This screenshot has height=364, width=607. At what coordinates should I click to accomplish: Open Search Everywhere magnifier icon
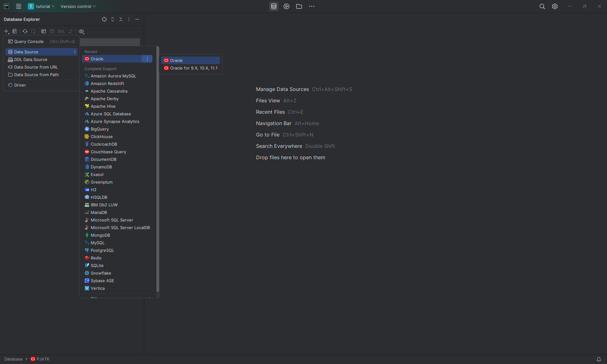click(x=542, y=6)
